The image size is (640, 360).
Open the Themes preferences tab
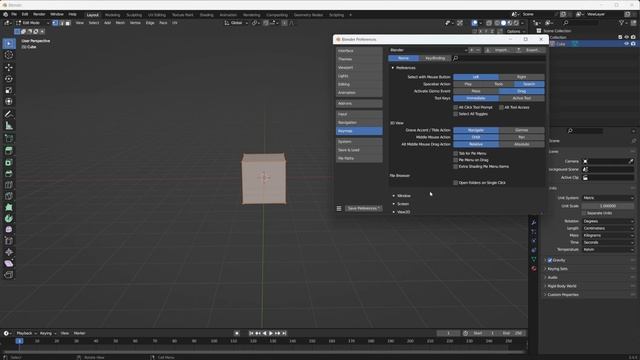point(359,59)
